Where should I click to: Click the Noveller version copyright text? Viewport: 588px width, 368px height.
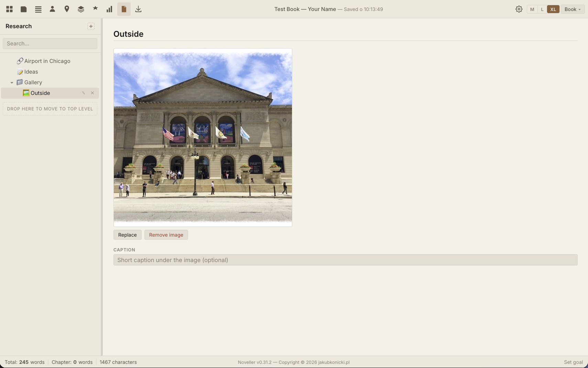[294, 362]
